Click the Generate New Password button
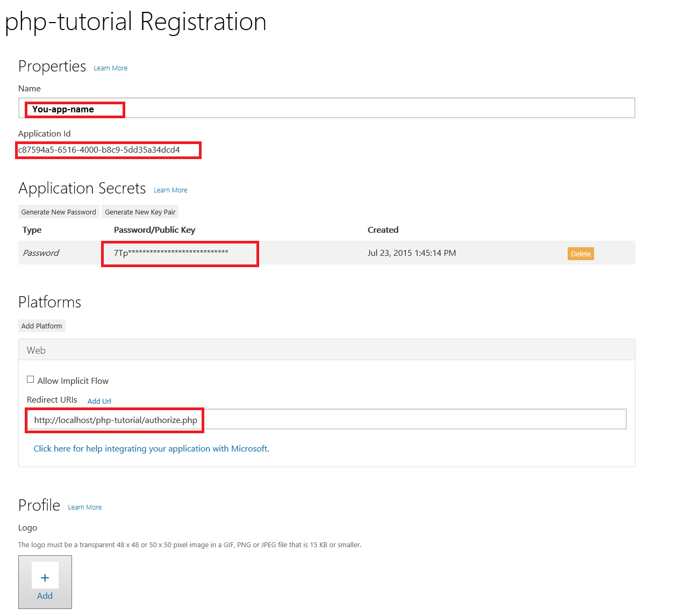This screenshot has height=616, width=679. coord(59,212)
